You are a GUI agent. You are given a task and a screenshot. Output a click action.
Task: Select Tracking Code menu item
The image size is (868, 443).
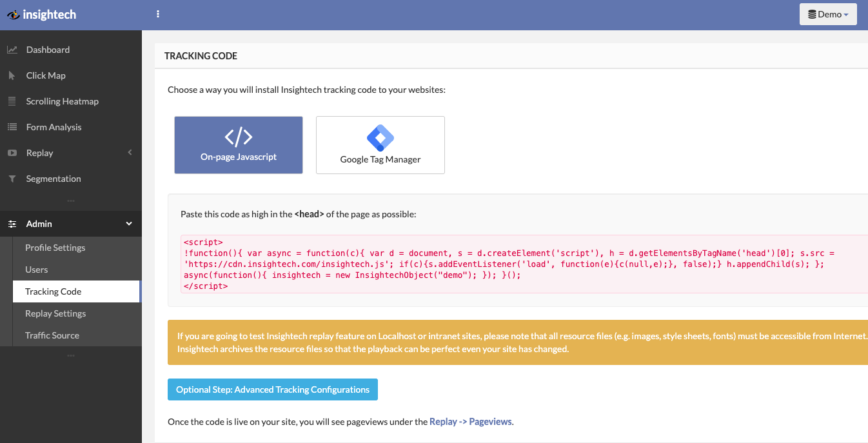pyautogui.click(x=77, y=291)
